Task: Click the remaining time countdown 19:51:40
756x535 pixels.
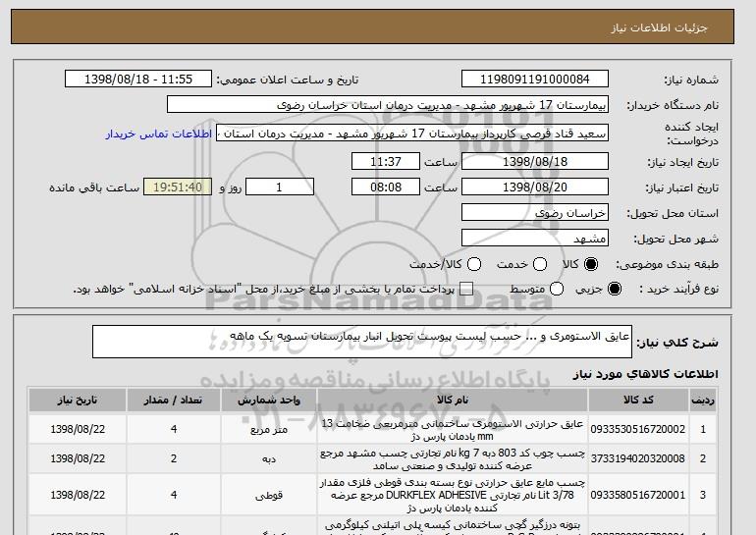Action: coord(178,187)
